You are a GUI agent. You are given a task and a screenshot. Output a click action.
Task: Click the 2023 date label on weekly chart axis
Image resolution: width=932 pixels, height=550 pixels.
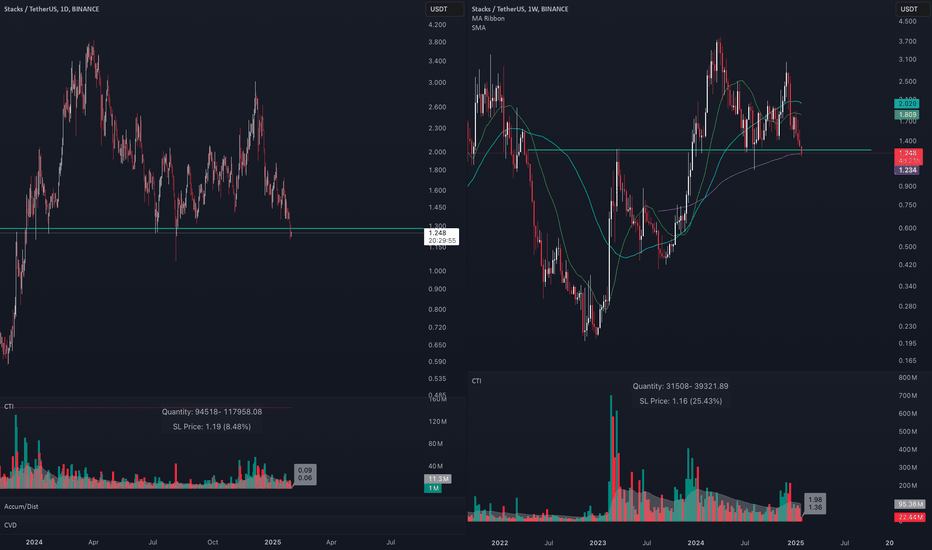pos(597,543)
